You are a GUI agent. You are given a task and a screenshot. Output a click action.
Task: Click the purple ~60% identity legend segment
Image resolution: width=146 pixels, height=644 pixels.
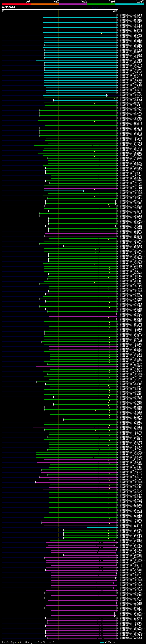tap(73, 4)
